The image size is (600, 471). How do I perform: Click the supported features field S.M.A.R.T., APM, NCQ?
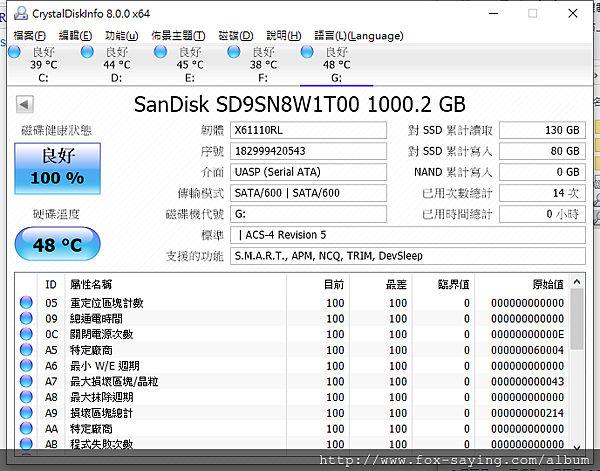[408, 256]
